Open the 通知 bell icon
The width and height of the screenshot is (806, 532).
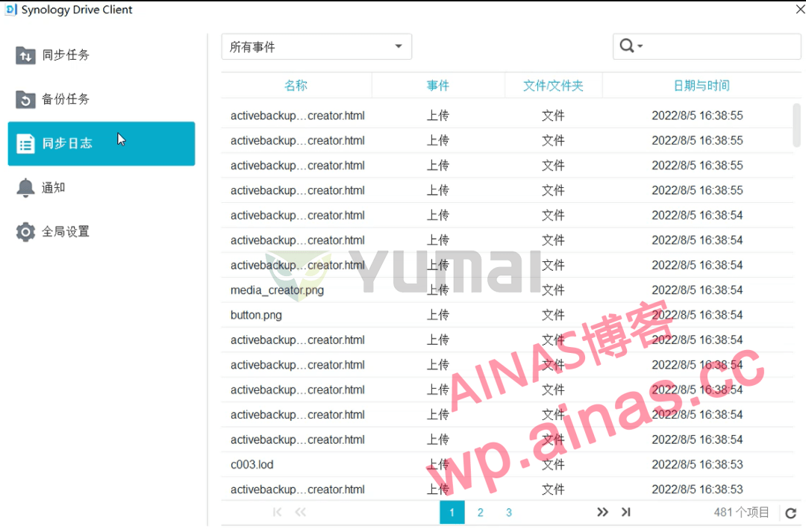tap(25, 187)
